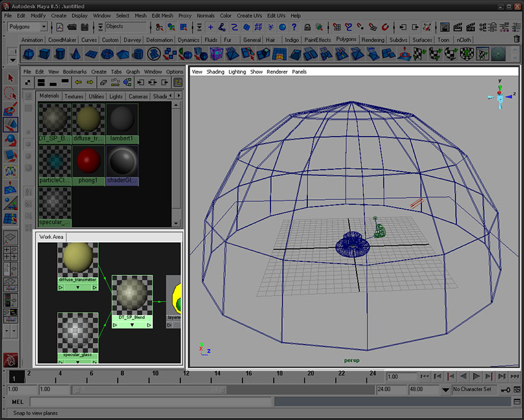
Task: Click Hypershade clear graph eraser icon
Action: click(x=103, y=82)
